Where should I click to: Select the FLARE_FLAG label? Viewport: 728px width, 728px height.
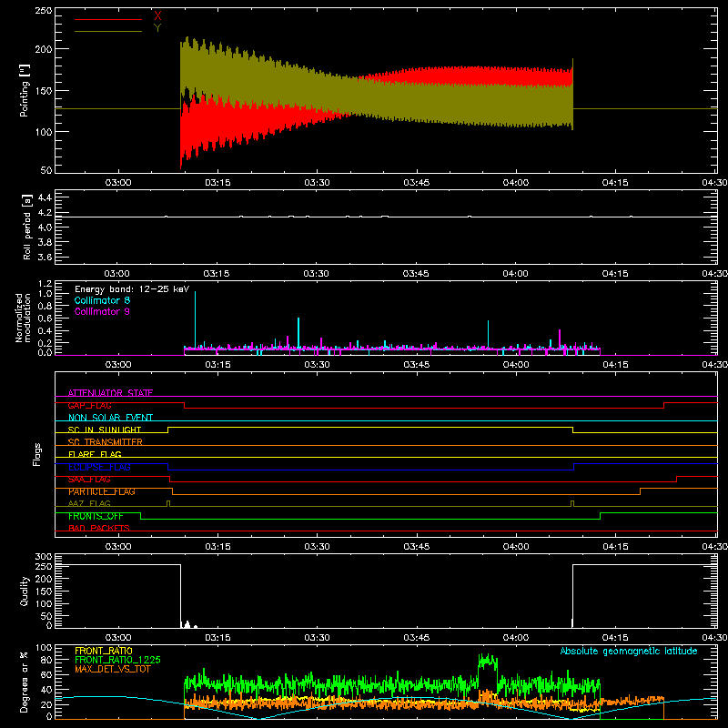point(95,454)
